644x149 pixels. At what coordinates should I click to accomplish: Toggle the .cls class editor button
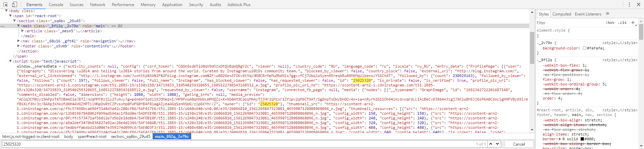coord(622,23)
